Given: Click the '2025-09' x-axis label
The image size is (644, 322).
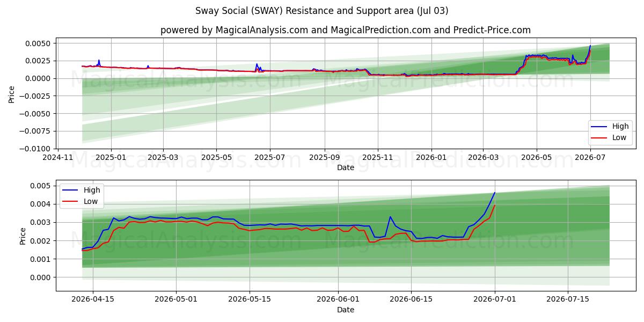Looking at the screenshot, I should (324, 158).
